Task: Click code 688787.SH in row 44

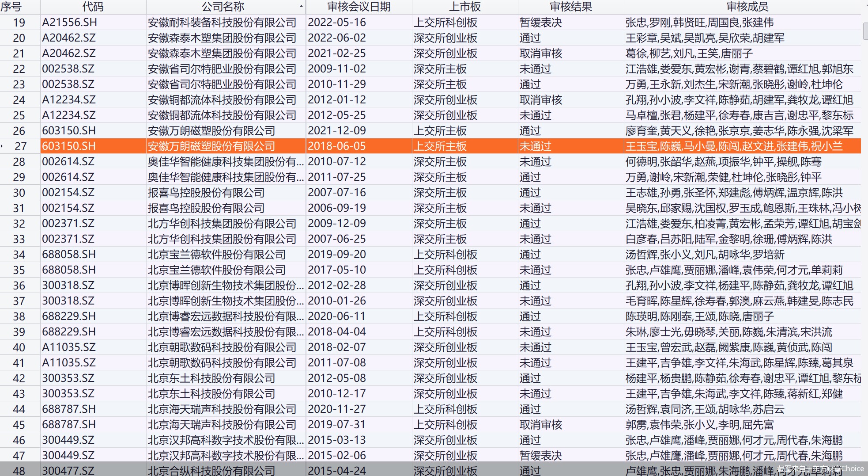Action: [69, 409]
